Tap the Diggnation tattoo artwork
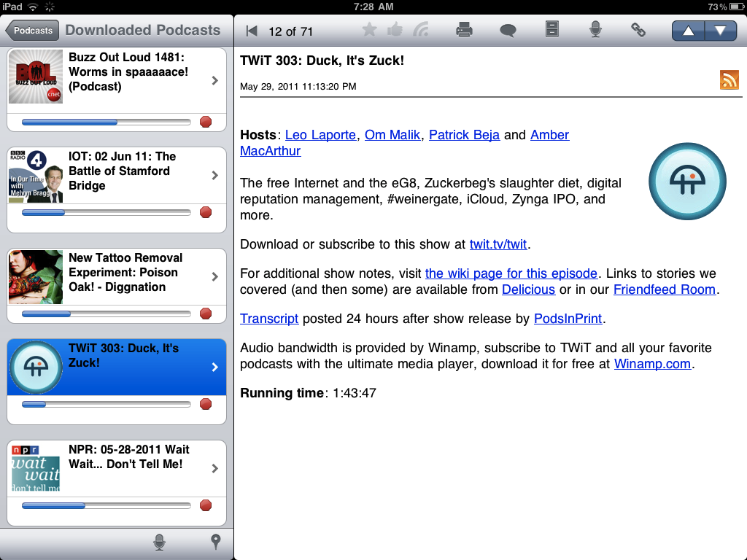 tap(36, 277)
